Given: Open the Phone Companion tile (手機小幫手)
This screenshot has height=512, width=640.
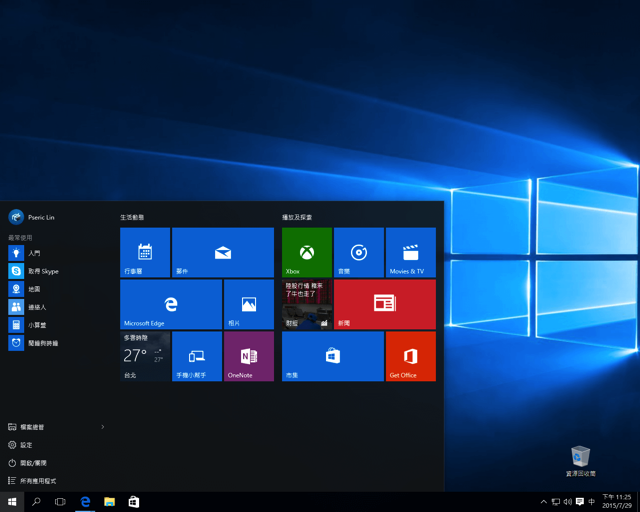Looking at the screenshot, I should [x=197, y=356].
